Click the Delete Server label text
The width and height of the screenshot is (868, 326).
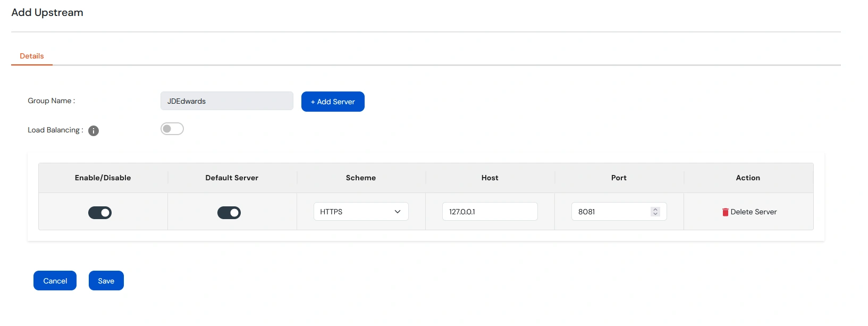754,212
